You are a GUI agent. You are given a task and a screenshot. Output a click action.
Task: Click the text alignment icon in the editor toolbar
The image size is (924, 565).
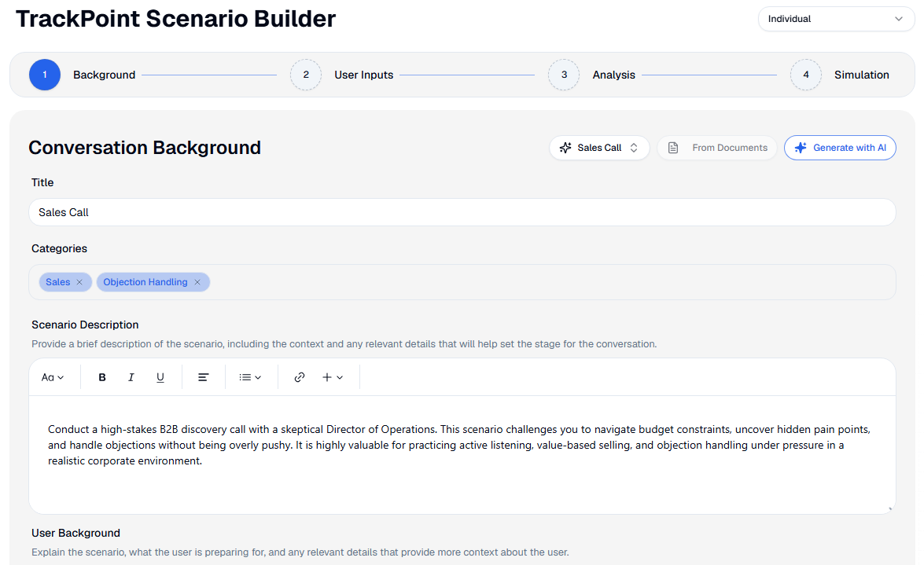click(203, 377)
